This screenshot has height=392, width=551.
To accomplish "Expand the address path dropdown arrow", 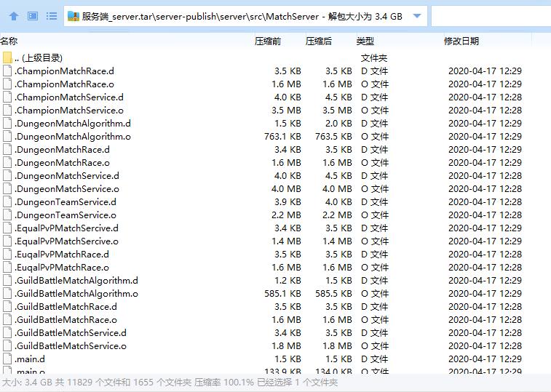I will pyautogui.click(x=416, y=15).
